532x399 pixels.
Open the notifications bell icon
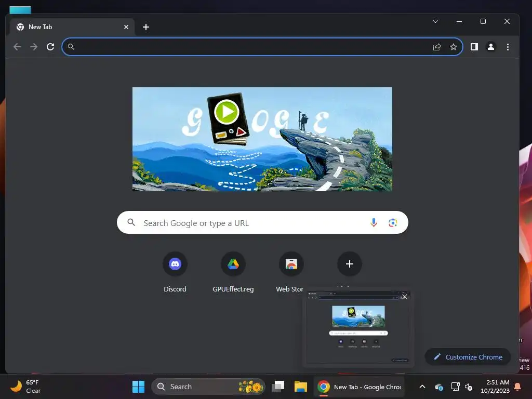click(518, 387)
